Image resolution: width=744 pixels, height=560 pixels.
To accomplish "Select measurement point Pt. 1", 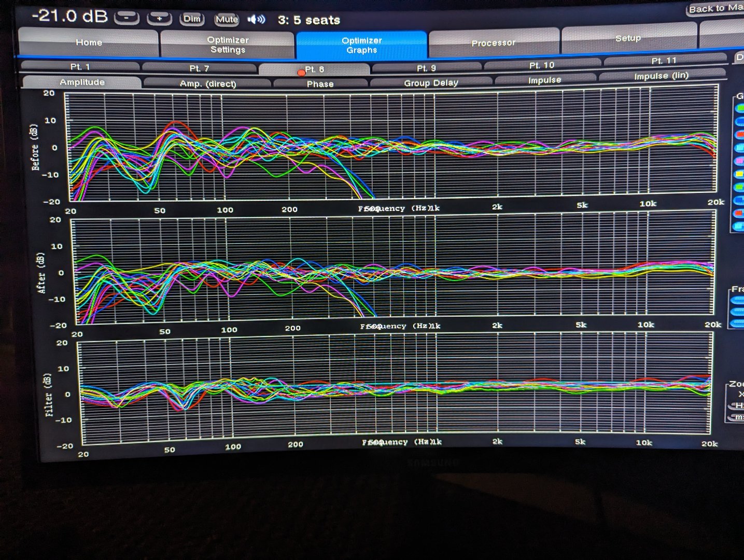I will 80,67.
